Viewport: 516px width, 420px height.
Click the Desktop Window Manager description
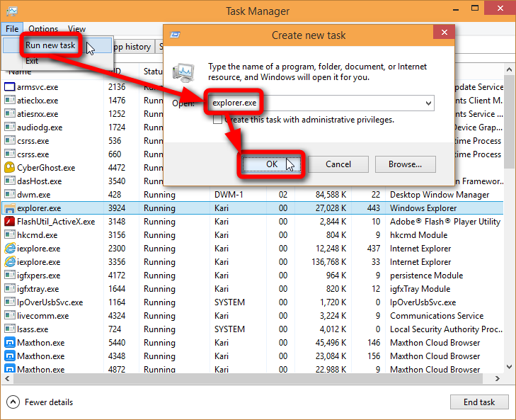(x=440, y=195)
